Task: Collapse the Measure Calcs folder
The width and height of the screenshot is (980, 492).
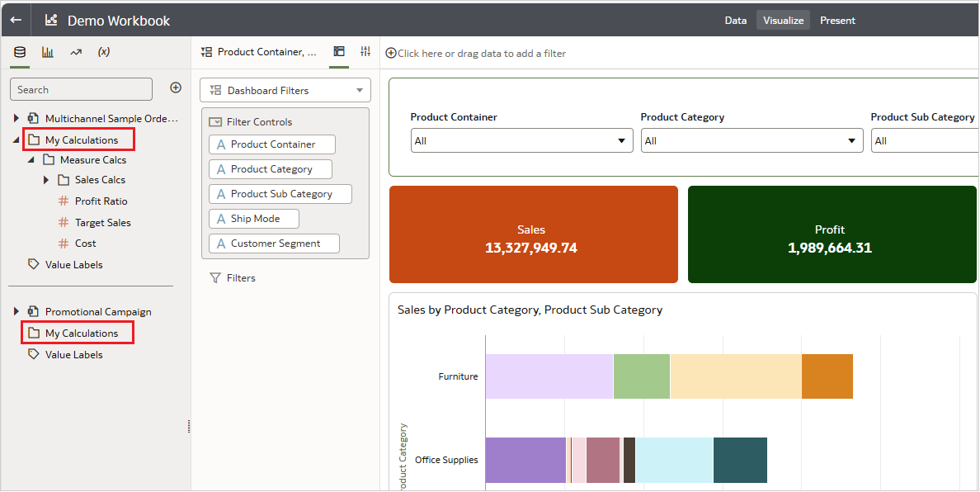Action: [32, 159]
